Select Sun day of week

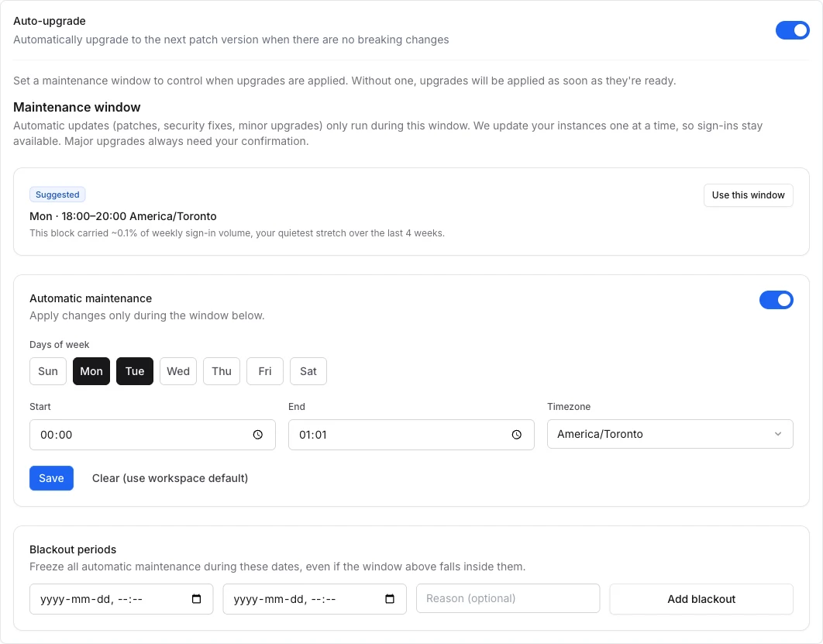[48, 371]
